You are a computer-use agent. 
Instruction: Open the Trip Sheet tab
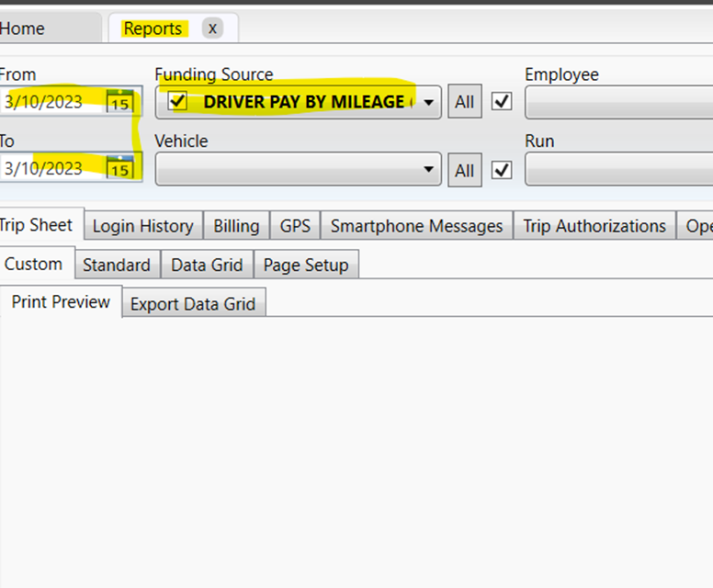[x=41, y=224]
